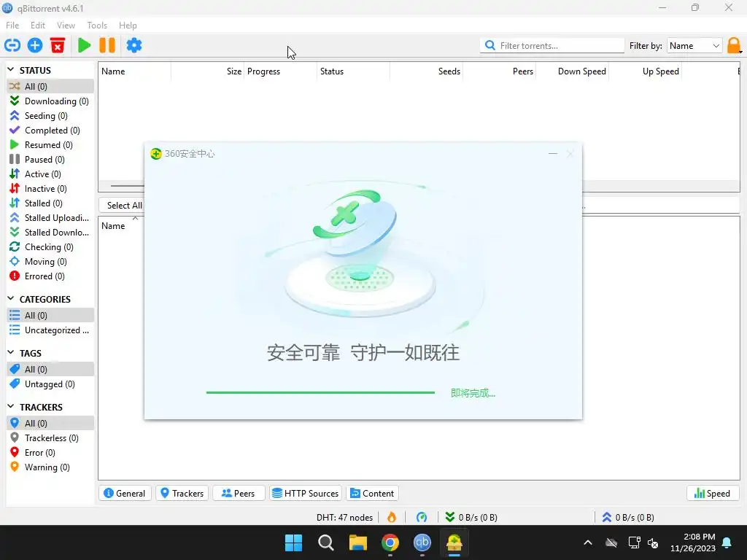
Task: Toggle alternative speed limits gauge icon
Action: 421,517
